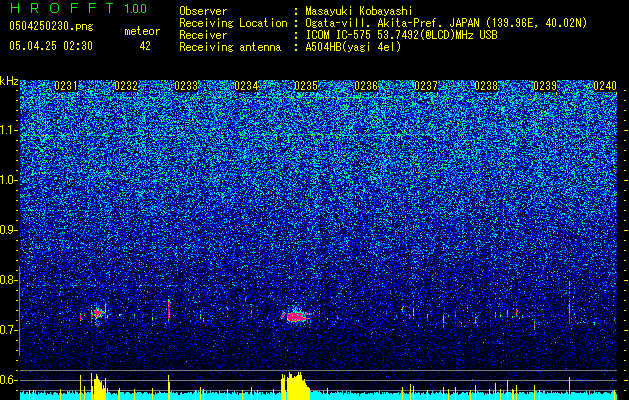
Task: Click the Receiving antenna label
Action: click(x=230, y=47)
